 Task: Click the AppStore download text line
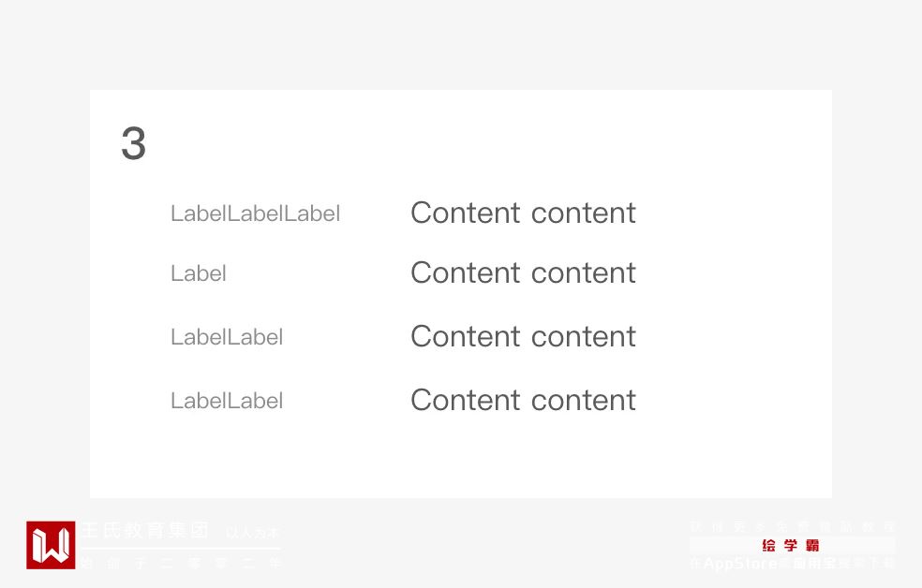coord(792,564)
